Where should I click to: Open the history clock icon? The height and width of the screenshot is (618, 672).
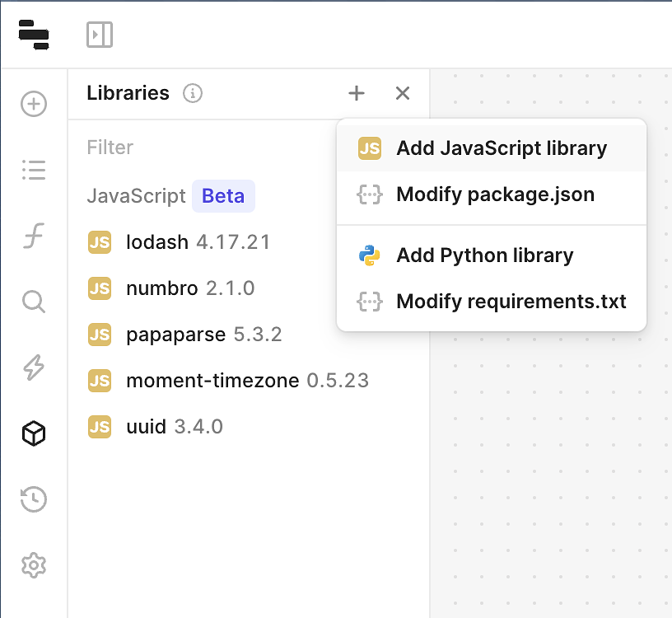tap(33, 499)
